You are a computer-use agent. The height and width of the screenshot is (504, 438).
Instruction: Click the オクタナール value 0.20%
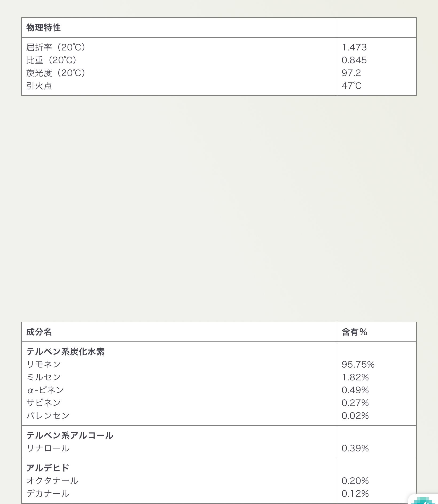tap(355, 481)
